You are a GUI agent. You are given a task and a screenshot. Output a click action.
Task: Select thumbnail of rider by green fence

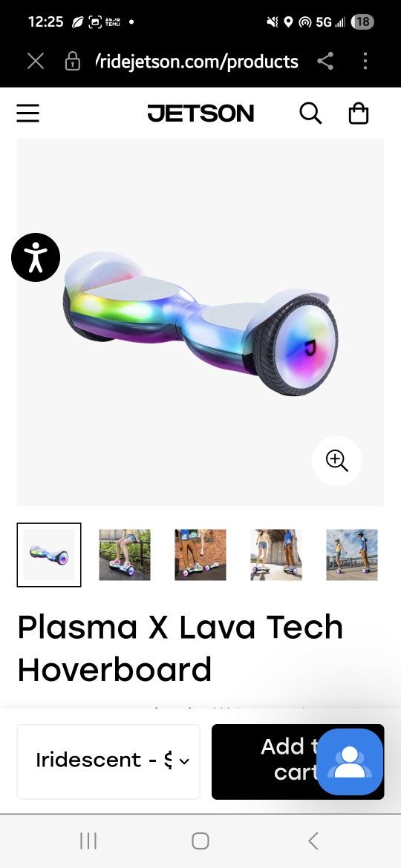pos(125,555)
